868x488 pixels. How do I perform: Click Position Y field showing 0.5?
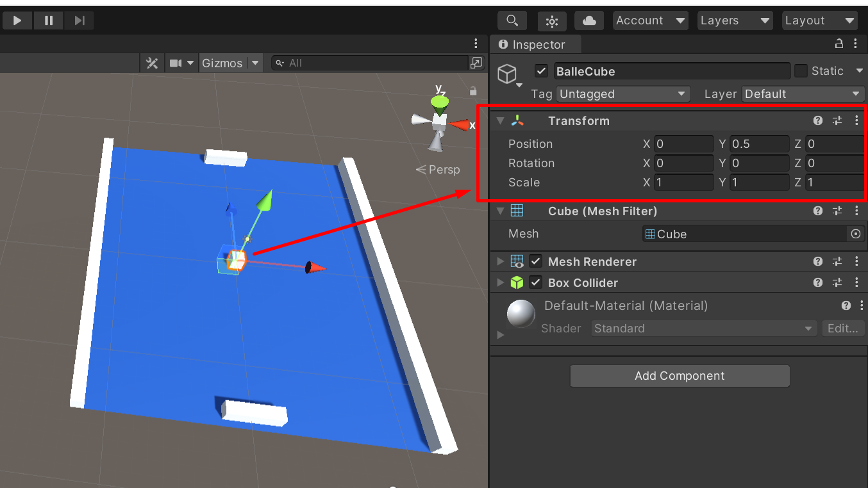pos(759,144)
